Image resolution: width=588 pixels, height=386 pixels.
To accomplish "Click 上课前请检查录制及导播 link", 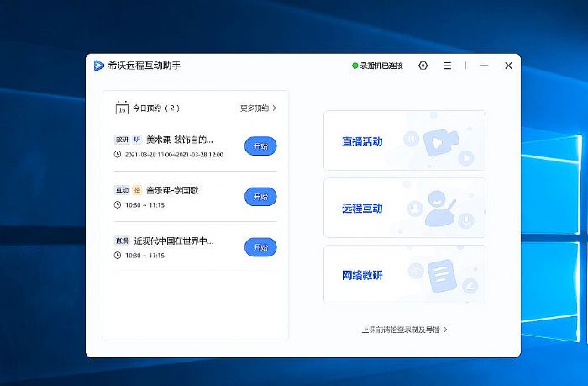I will coord(404,330).
